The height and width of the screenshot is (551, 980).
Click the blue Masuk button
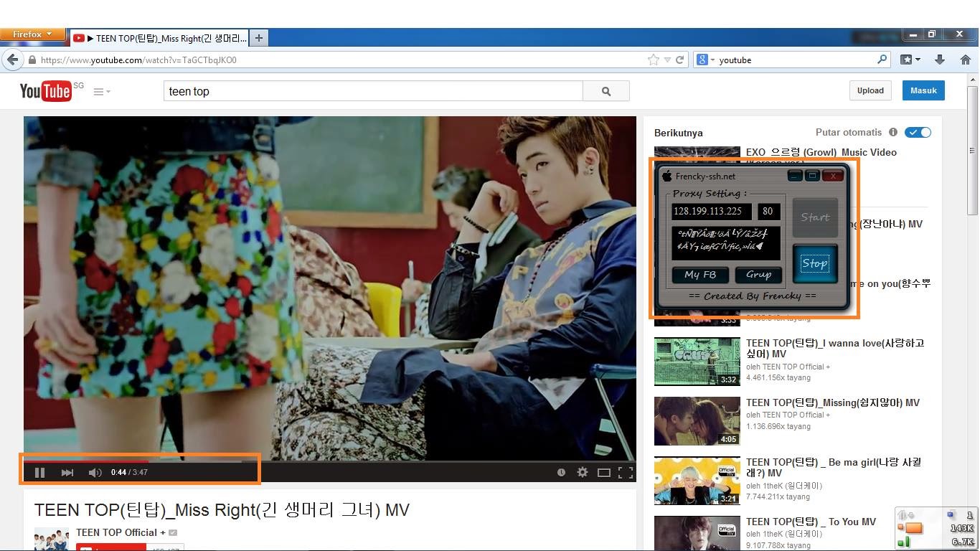click(923, 90)
